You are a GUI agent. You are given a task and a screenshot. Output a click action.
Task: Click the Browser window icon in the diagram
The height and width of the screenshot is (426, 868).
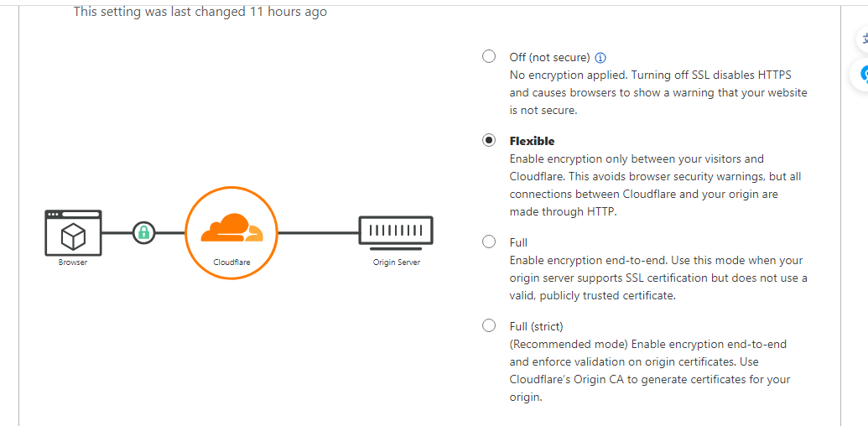coord(73,233)
